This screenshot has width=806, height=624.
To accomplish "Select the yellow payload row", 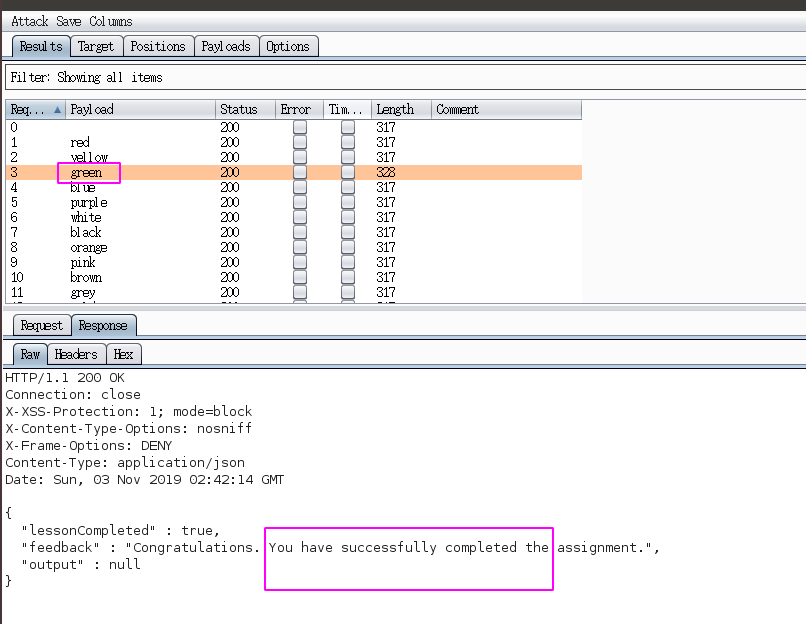I will pyautogui.click(x=294, y=157).
